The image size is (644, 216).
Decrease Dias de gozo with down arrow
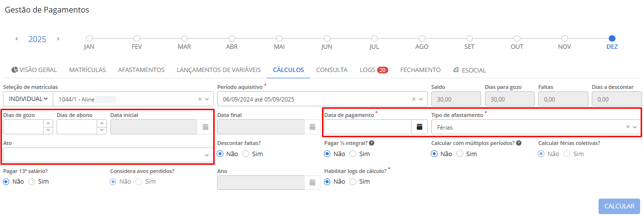(x=48, y=130)
